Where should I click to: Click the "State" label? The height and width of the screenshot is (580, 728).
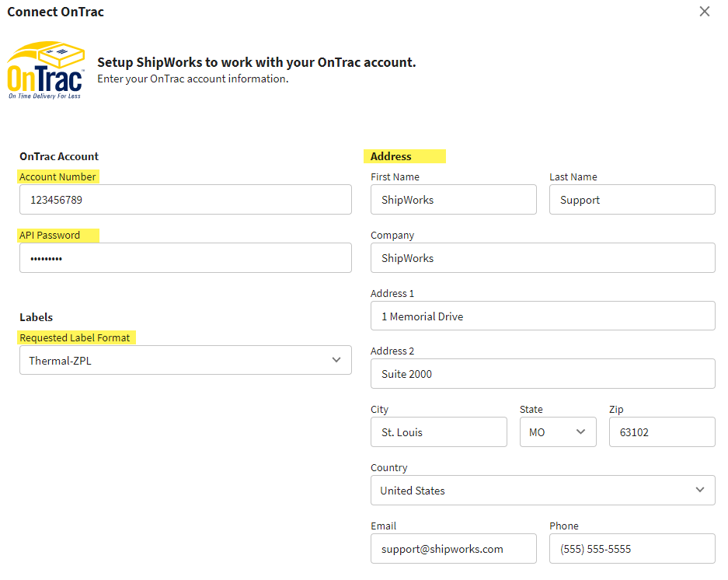point(531,410)
